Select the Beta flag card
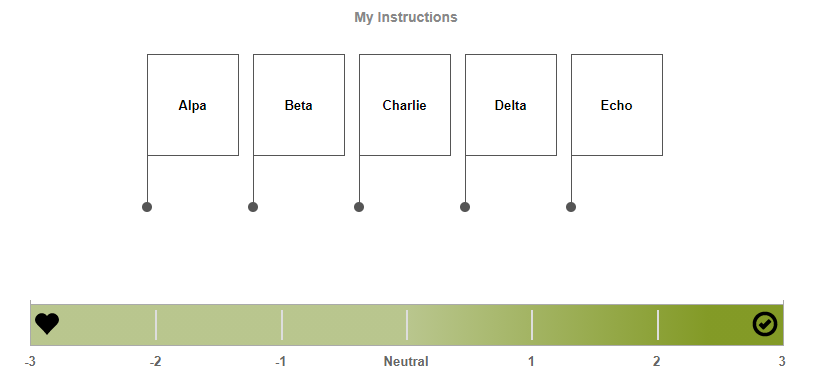 click(299, 105)
